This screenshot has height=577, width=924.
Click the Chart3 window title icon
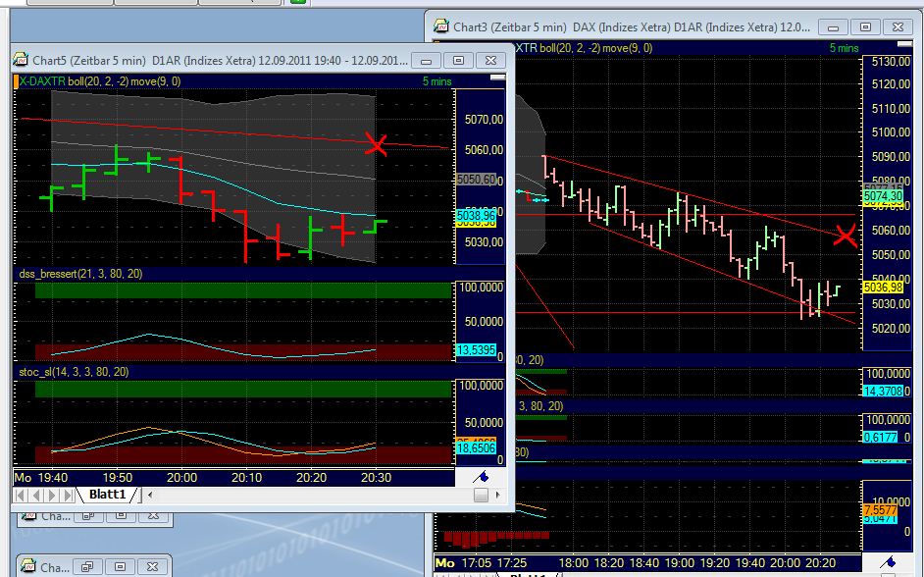coord(440,26)
